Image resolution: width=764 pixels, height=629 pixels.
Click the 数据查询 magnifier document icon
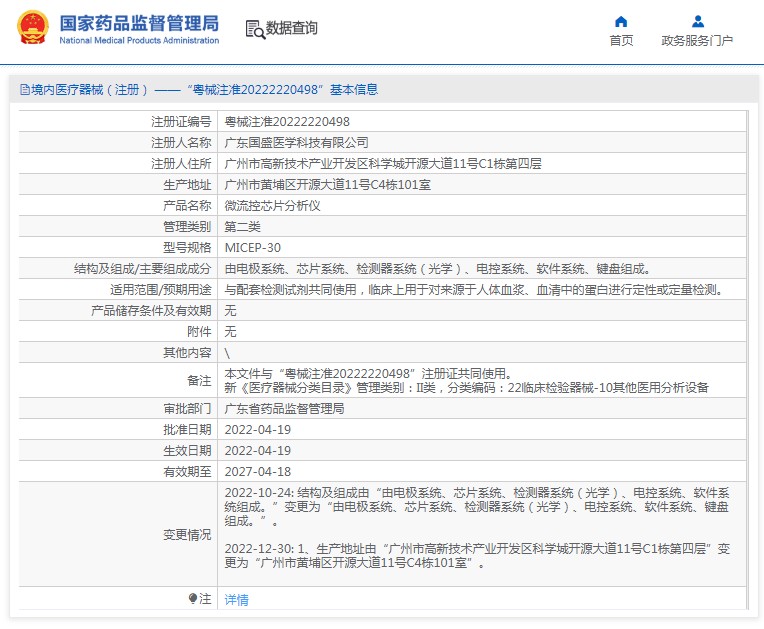(254, 29)
